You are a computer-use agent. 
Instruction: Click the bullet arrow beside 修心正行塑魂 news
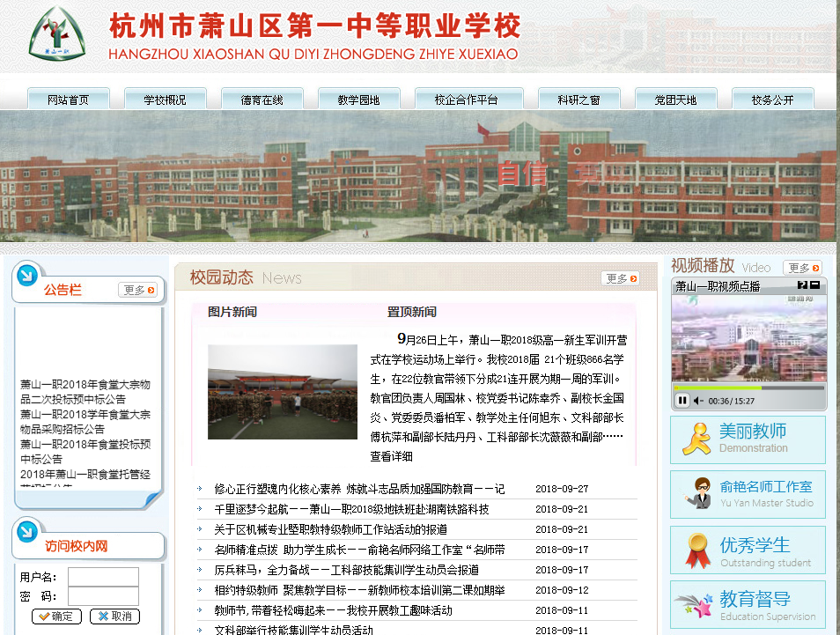pos(199,488)
